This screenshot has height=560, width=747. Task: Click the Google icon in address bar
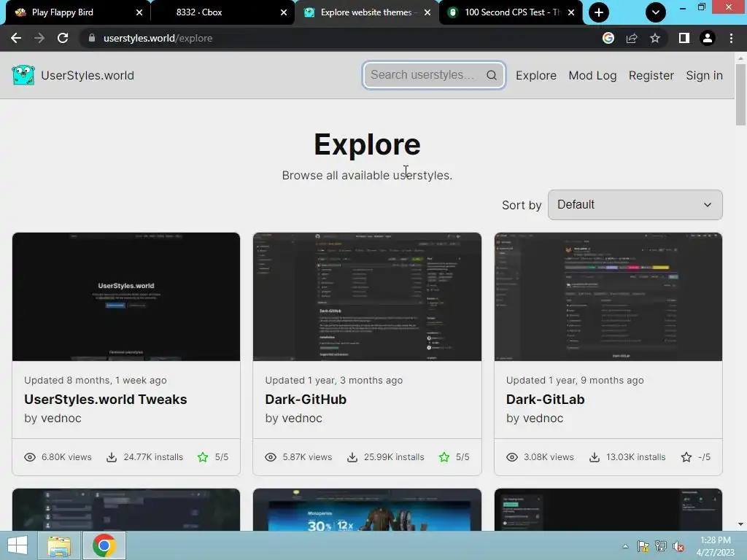(x=608, y=38)
